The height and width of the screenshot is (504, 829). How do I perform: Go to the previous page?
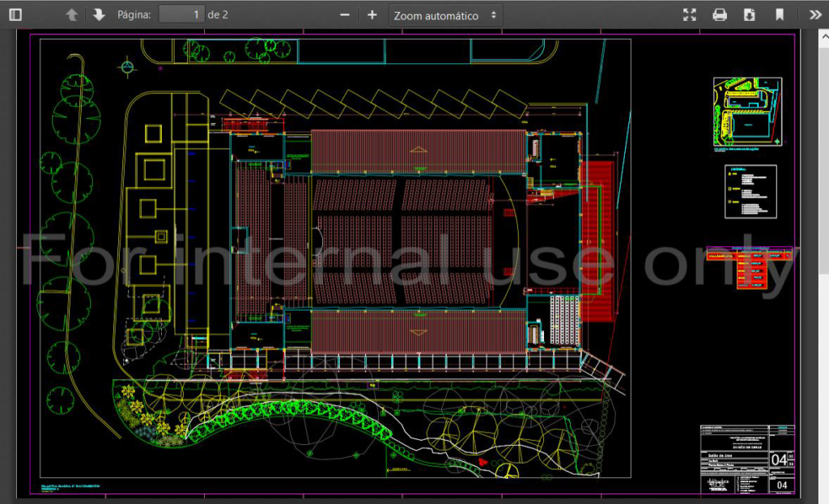click(x=72, y=15)
